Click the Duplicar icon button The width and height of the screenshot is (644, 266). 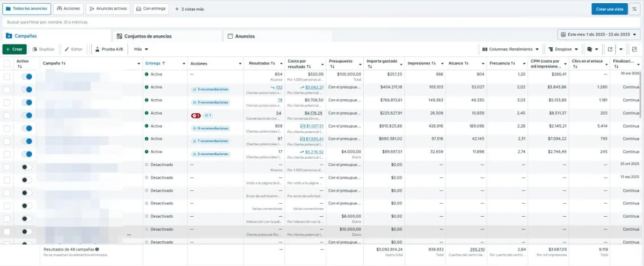pos(35,49)
